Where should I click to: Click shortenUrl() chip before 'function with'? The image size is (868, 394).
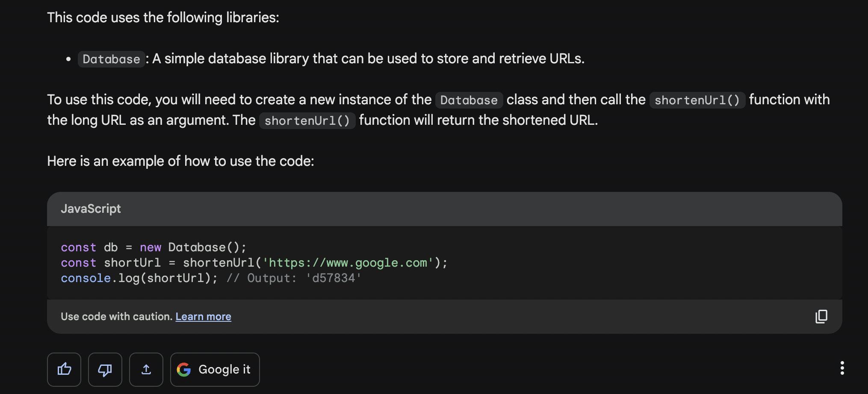697,100
